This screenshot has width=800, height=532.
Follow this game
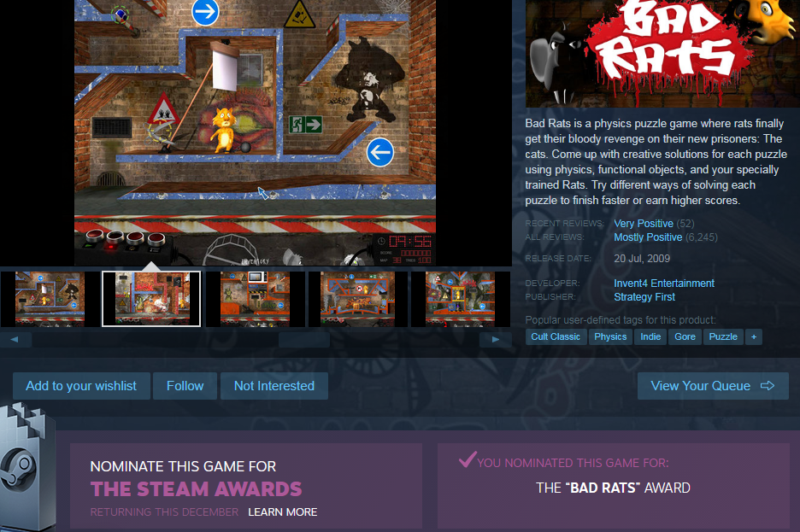(x=185, y=386)
